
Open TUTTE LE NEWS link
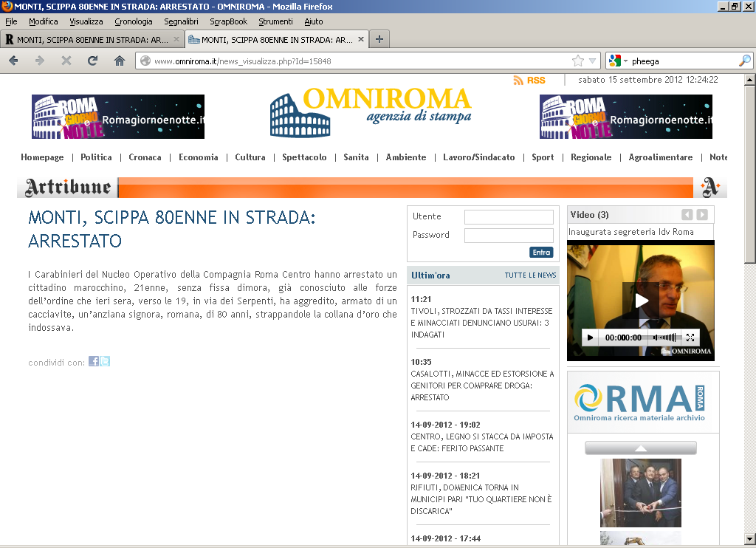(530, 275)
